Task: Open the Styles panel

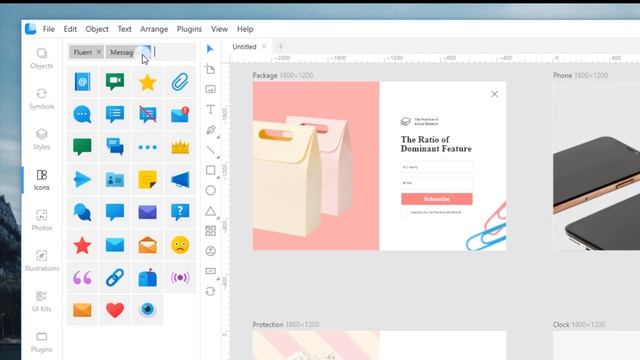Action: click(42, 140)
